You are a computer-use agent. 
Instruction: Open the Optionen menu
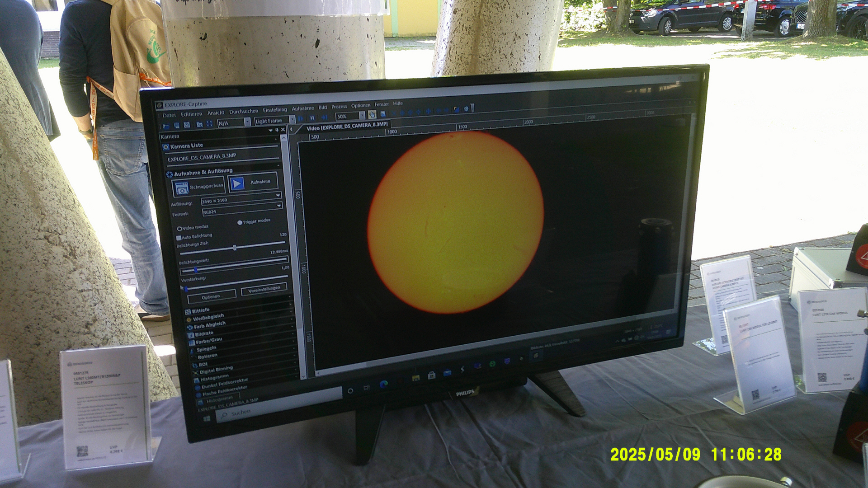coord(361,106)
